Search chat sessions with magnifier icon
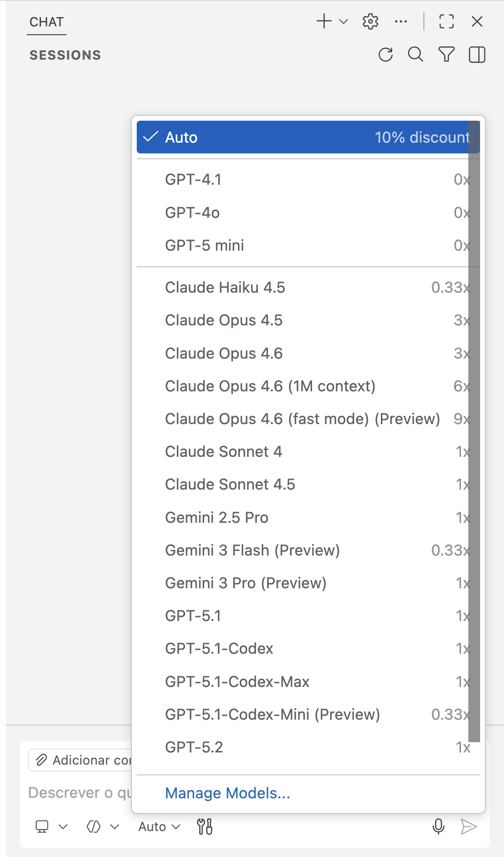 tap(416, 55)
